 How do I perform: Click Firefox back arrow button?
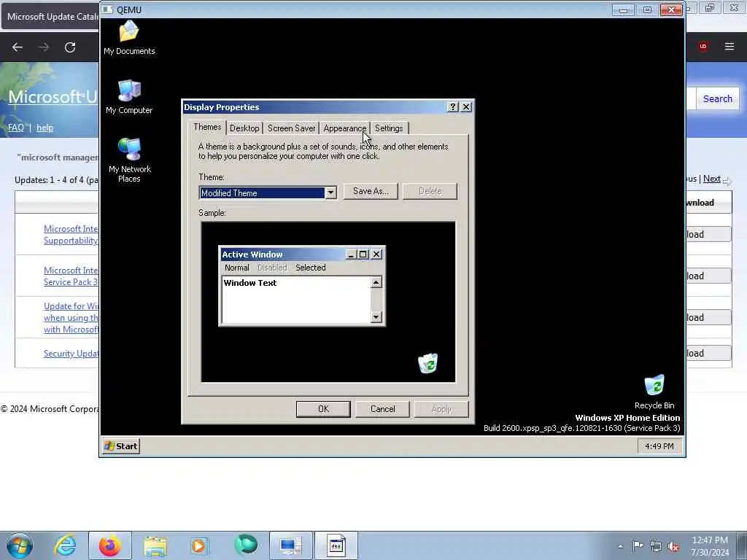pos(18,47)
